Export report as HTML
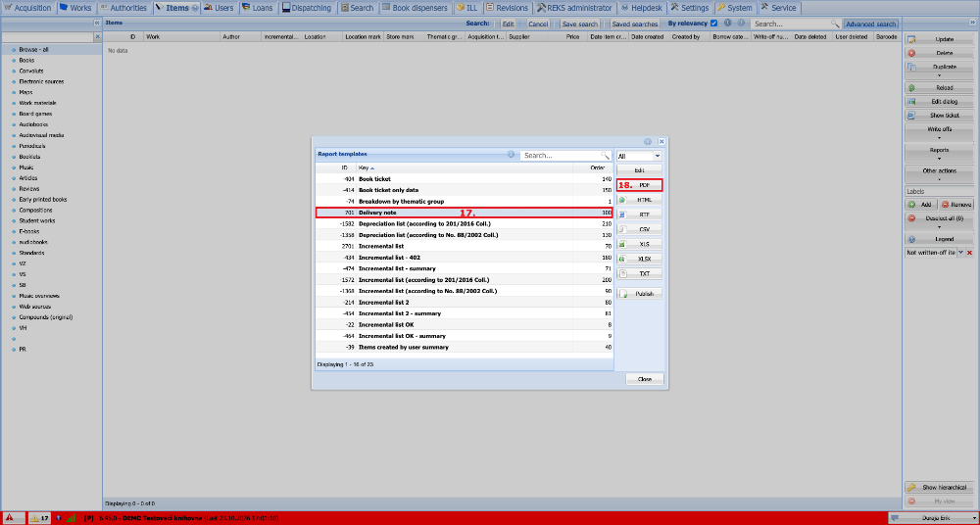 pyautogui.click(x=639, y=200)
